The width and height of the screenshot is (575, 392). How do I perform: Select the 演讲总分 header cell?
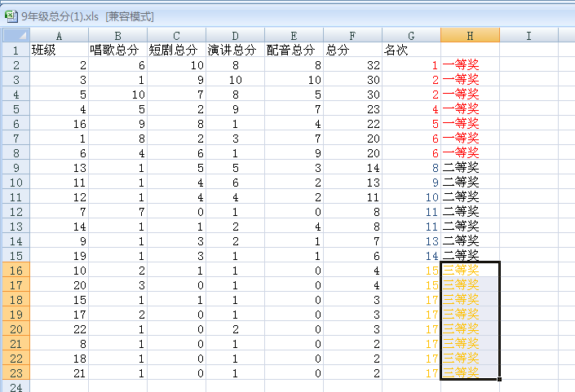click(x=235, y=50)
